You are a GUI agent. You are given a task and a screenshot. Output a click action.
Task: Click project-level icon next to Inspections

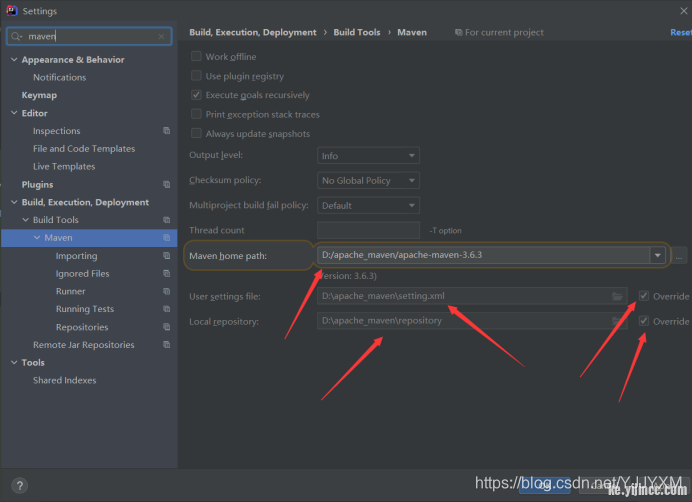pyautogui.click(x=166, y=131)
